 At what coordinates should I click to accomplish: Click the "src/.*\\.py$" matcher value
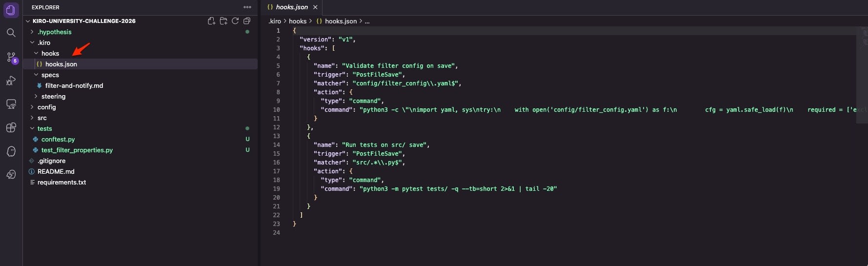coord(377,163)
